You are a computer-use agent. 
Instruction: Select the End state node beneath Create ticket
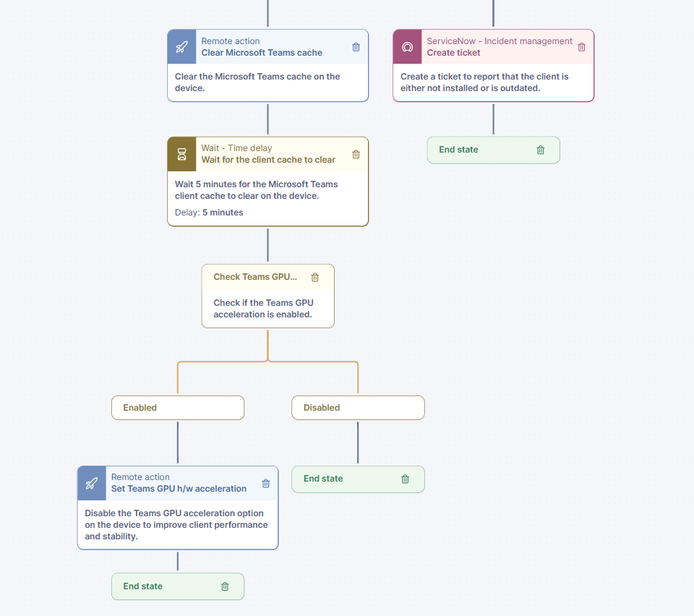(x=494, y=150)
